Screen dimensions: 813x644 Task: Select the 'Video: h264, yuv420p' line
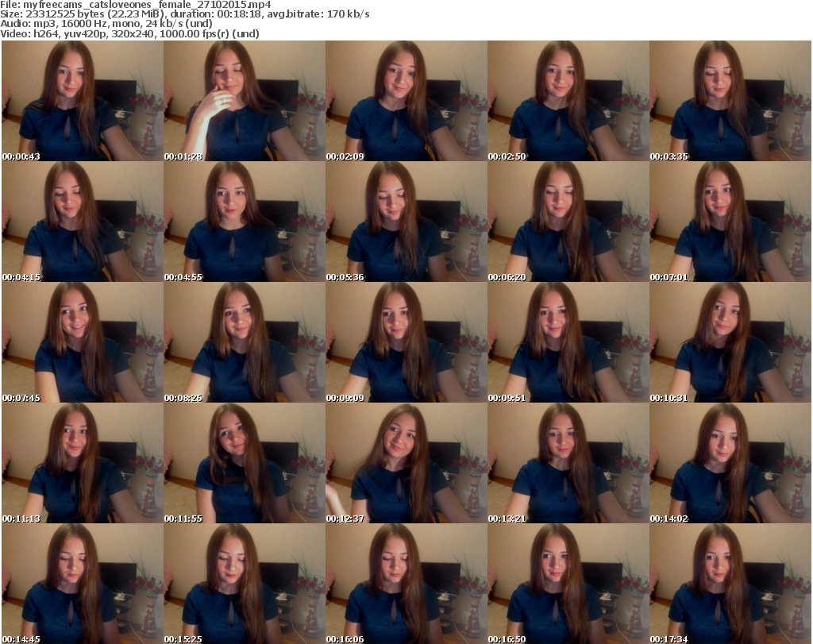point(129,33)
